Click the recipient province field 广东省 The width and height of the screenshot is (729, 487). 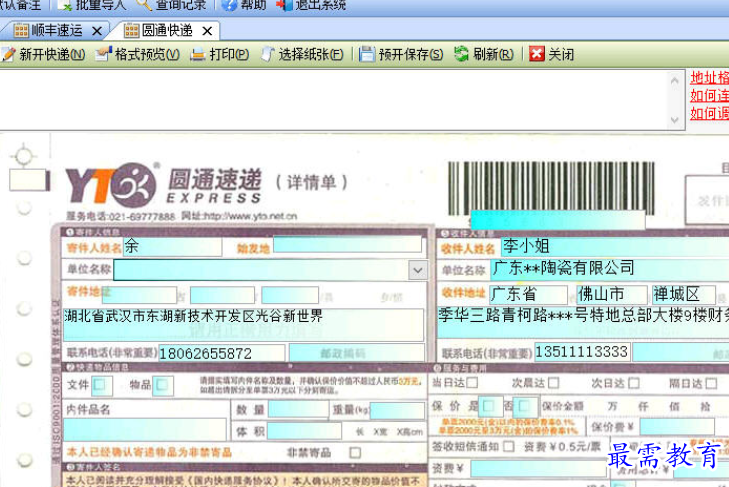pyautogui.click(x=528, y=294)
